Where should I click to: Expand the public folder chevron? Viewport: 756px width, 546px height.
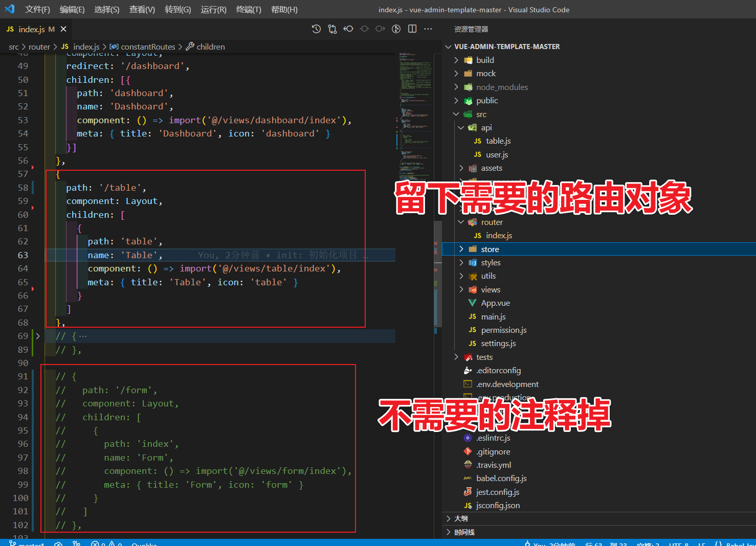[x=456, y=101]
